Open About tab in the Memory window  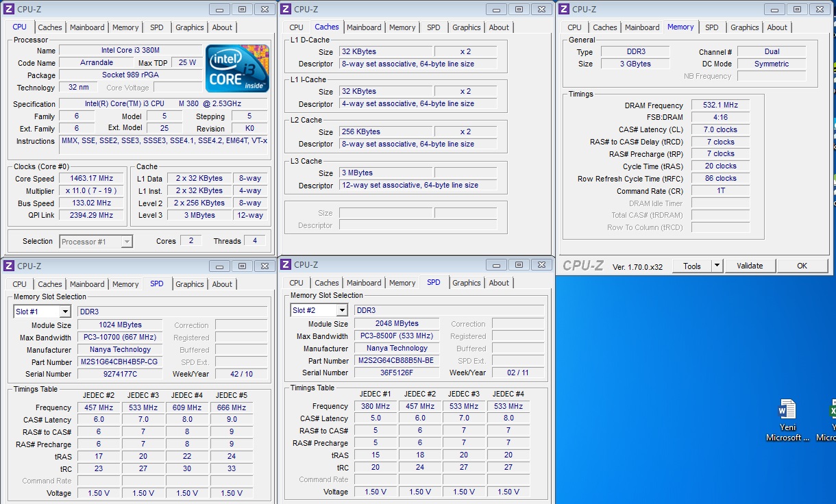[777, 27]
